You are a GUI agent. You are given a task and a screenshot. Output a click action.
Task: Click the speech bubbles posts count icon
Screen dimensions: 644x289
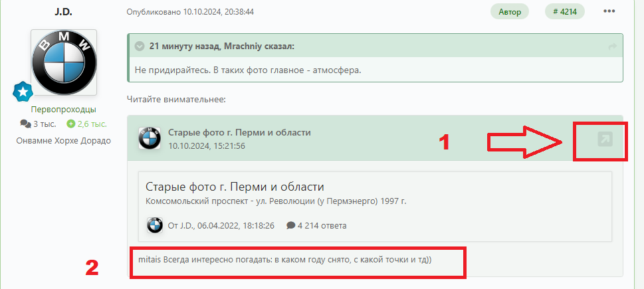click(x=25, y=124)
